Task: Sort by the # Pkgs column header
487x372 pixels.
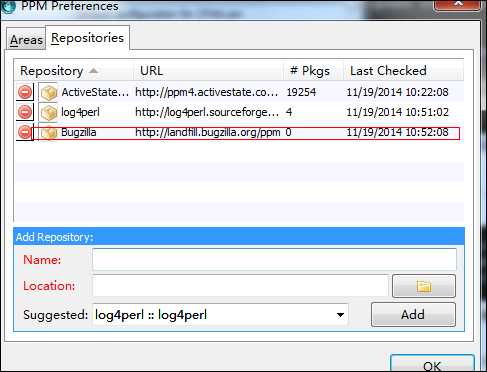Action: [313, 71]
